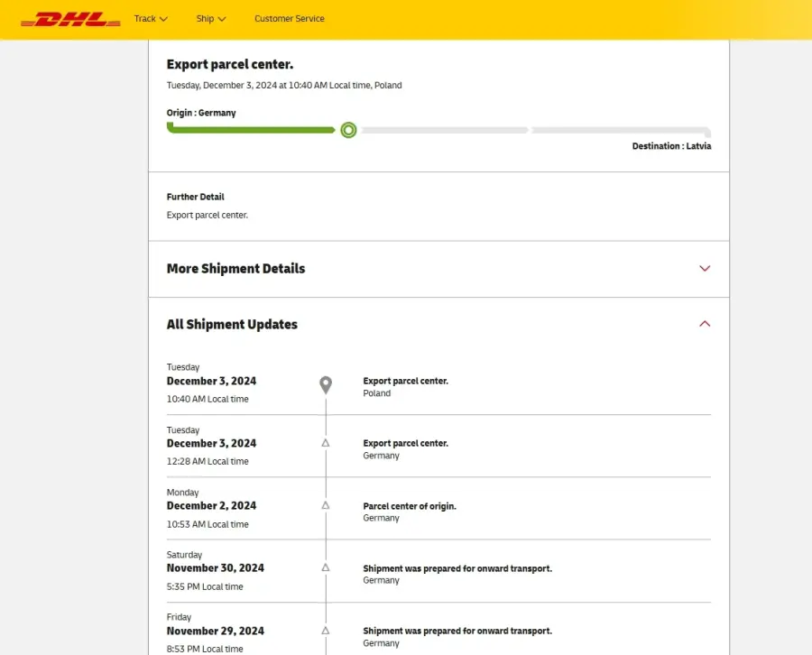The image size is (812, 655).
Task: Click the Track menu chevron arrow
Action: click(163, 19)
